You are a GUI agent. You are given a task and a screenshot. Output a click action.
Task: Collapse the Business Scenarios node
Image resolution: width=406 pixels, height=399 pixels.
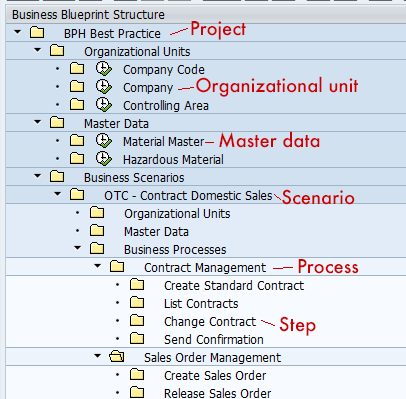coord(37,176)
